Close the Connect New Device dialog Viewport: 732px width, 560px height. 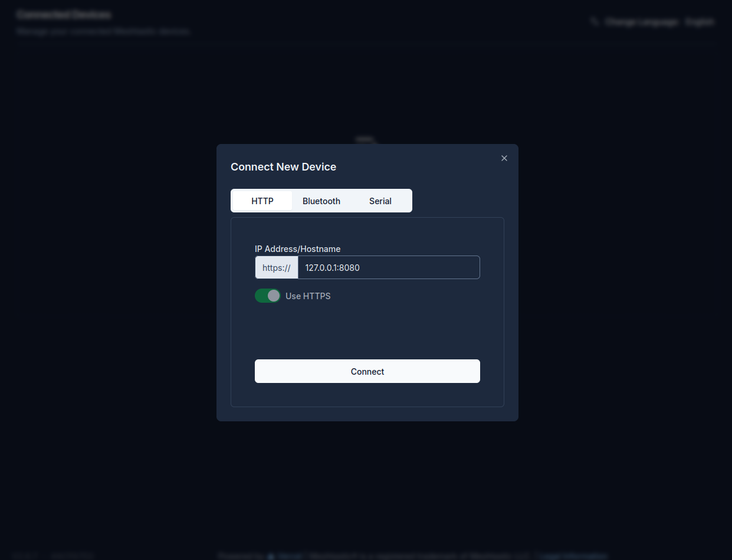coord(504,158)
